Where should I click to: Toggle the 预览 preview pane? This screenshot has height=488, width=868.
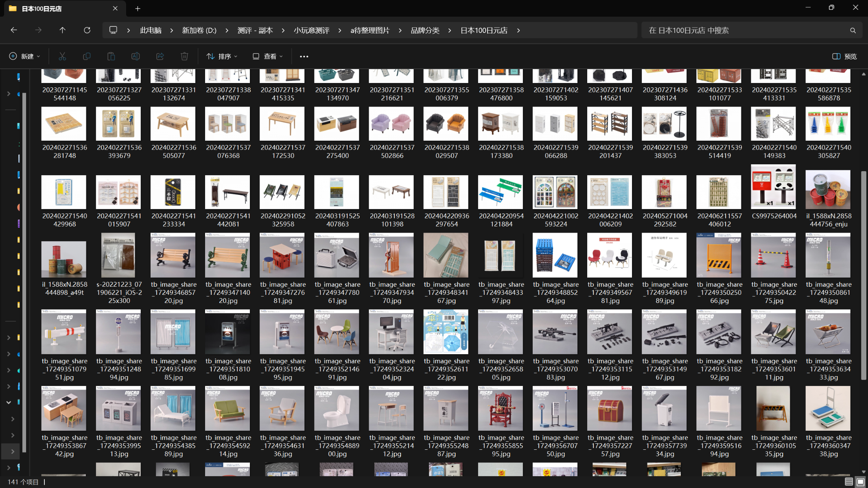(x=844, y=57)
